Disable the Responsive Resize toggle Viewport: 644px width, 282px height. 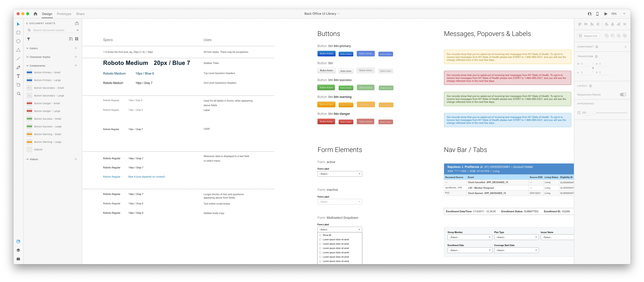tap(623, 94)
